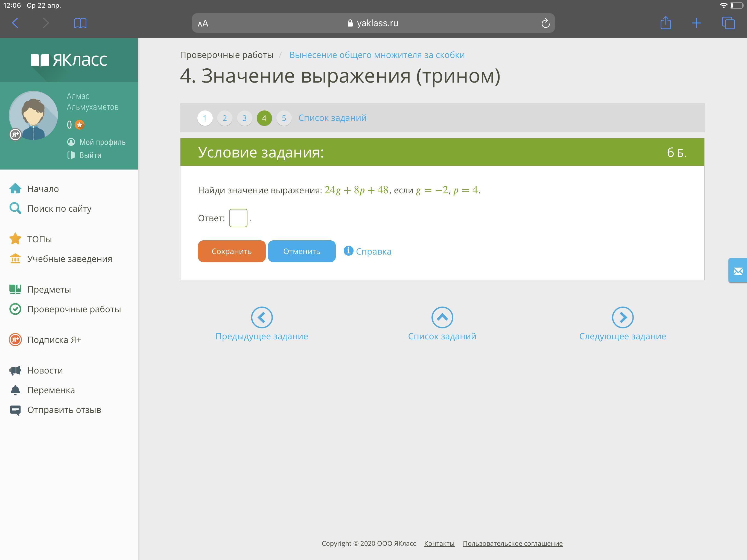Reload the yaklass.ru page
The width and height of the screenshot is (747, 560).
(x=545, y=23)
